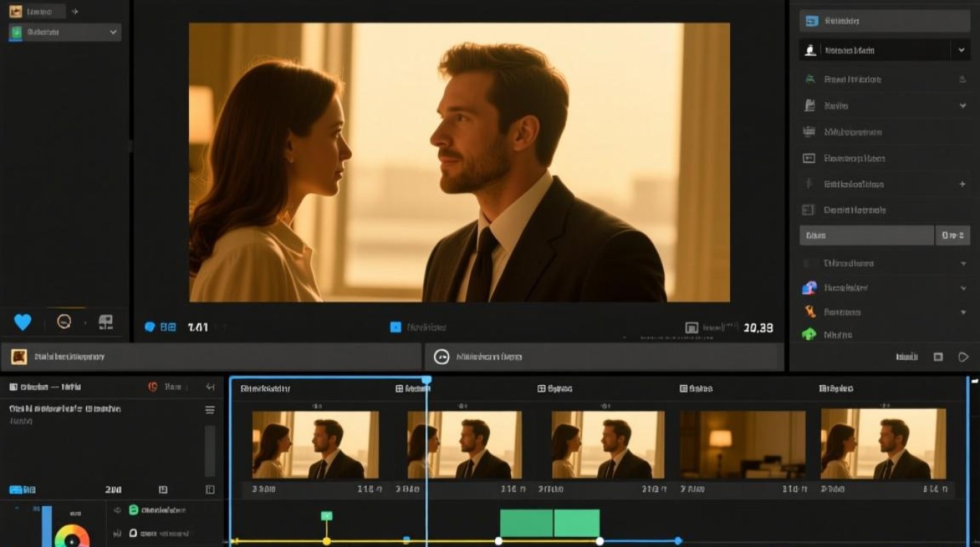
Task: Click the red circular icon in the timeline header
Action: pyautogui.click(x=153, y=387)
